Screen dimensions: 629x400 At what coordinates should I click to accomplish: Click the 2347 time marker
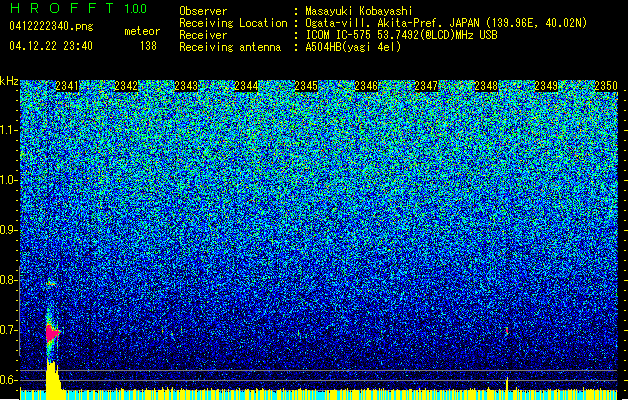426,86
